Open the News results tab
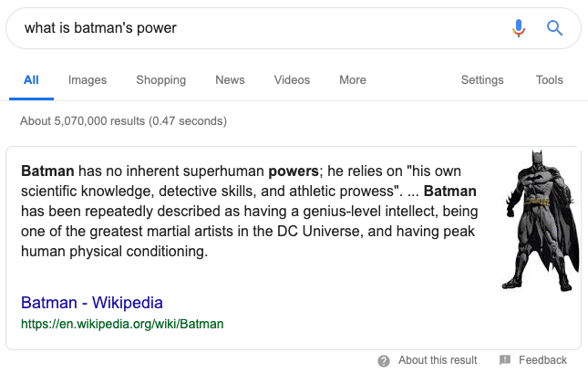The image size is (588, 373). tap(230, 80)
